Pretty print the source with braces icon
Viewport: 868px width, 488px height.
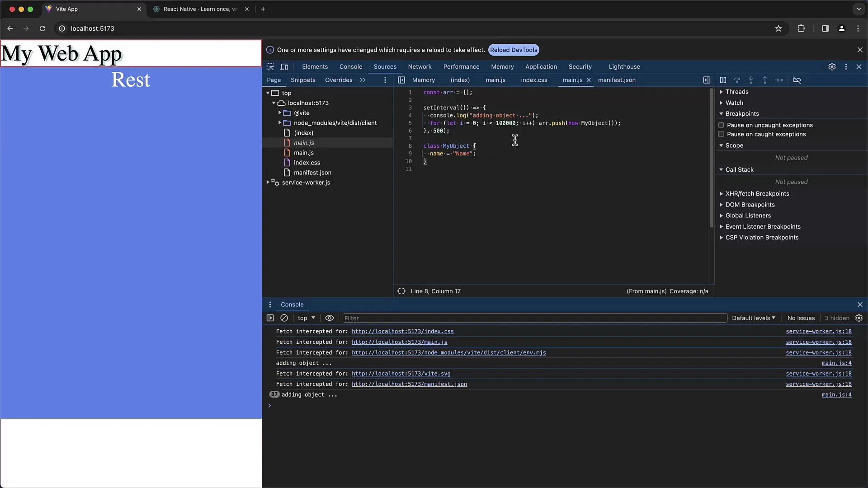(x=401, y=291)
